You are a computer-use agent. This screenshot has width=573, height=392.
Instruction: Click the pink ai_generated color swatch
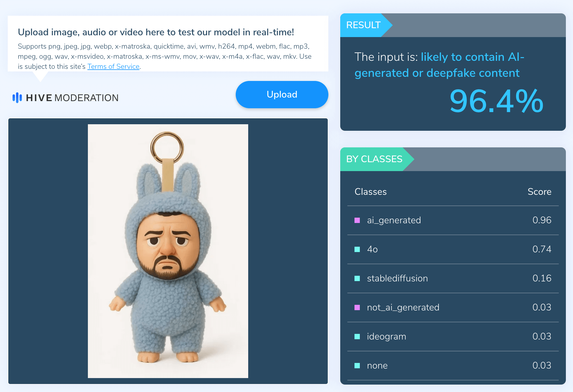pyautogui.click(x=357, y=220)
